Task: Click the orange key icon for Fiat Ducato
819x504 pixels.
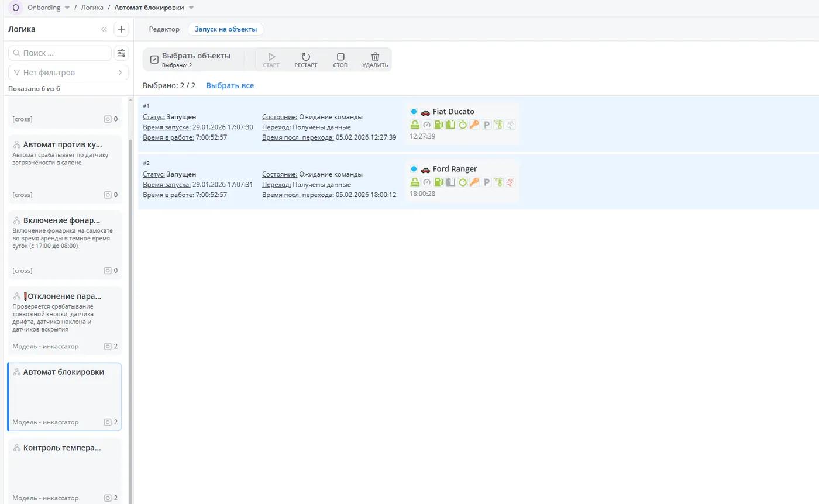Action: click(x=474, y=125)
